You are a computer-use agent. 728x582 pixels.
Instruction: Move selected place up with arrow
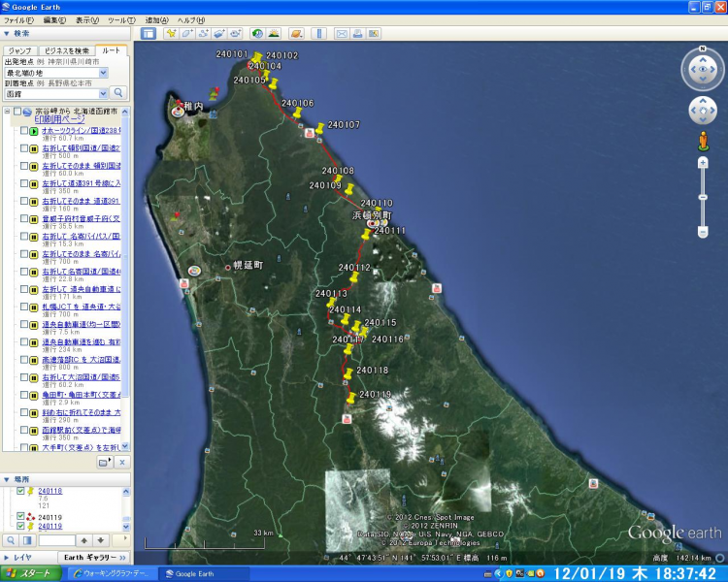84,540
